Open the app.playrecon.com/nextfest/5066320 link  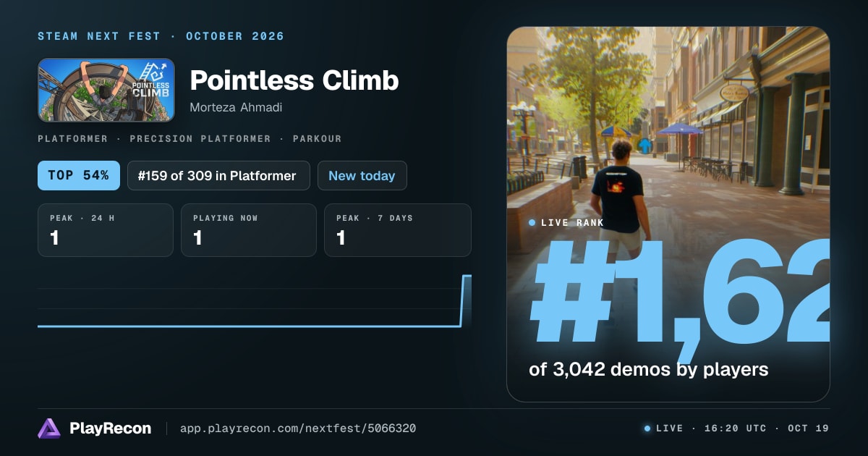click(298, 428)
